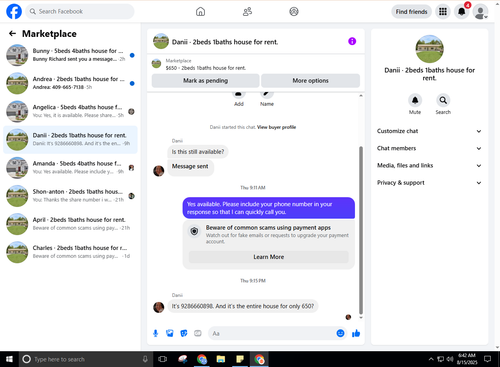The height and width of the screenshot is (367, 500).
Task: Click the Search Facebook field
Action: [80, 12]
